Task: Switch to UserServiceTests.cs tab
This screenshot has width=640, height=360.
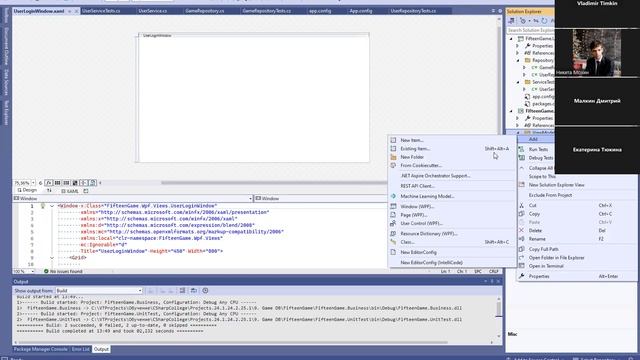Action: (x=101, y=11)
